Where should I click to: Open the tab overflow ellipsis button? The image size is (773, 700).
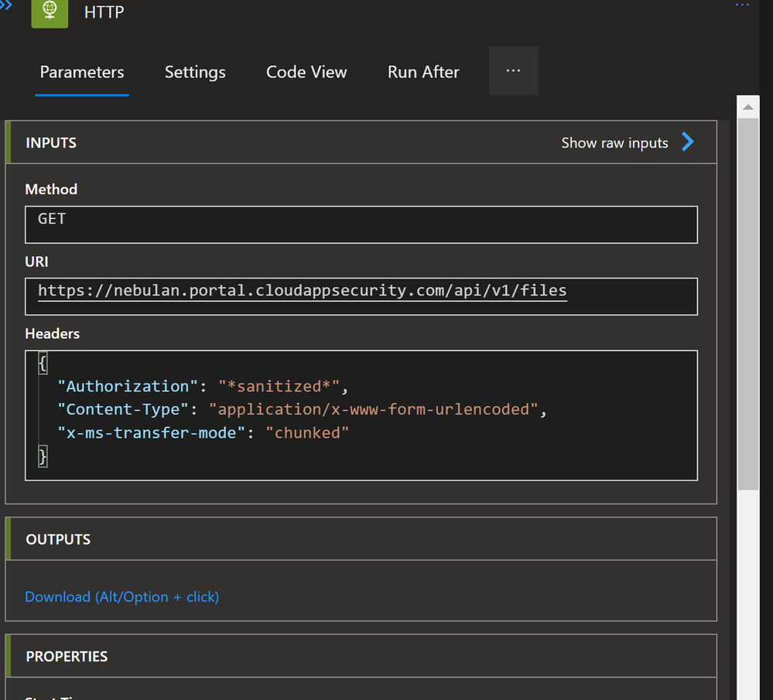[x=513, y=70]
